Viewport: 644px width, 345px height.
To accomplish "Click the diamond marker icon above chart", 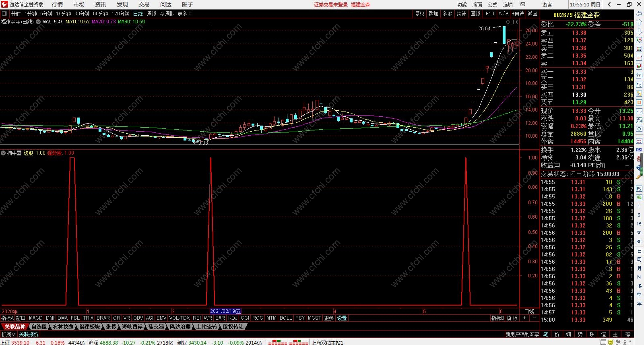I will click(x=508, y=22).
